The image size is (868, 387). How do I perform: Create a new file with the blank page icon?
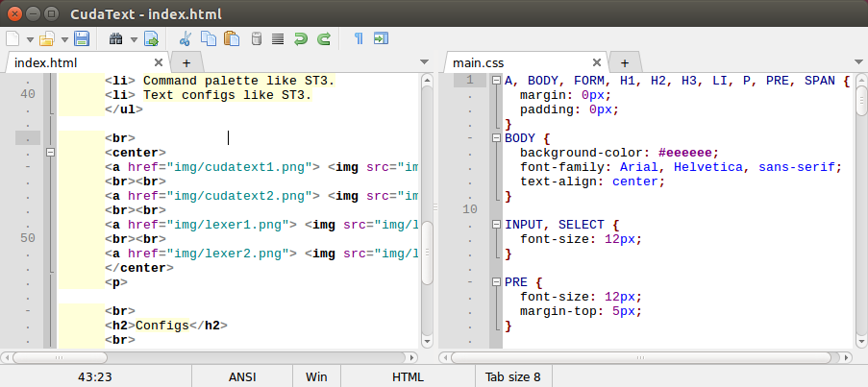click(x=12, y=38)
